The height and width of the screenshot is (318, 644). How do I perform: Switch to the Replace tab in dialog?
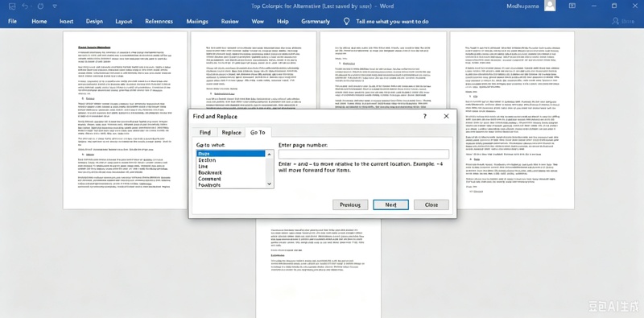coord(231,132)
